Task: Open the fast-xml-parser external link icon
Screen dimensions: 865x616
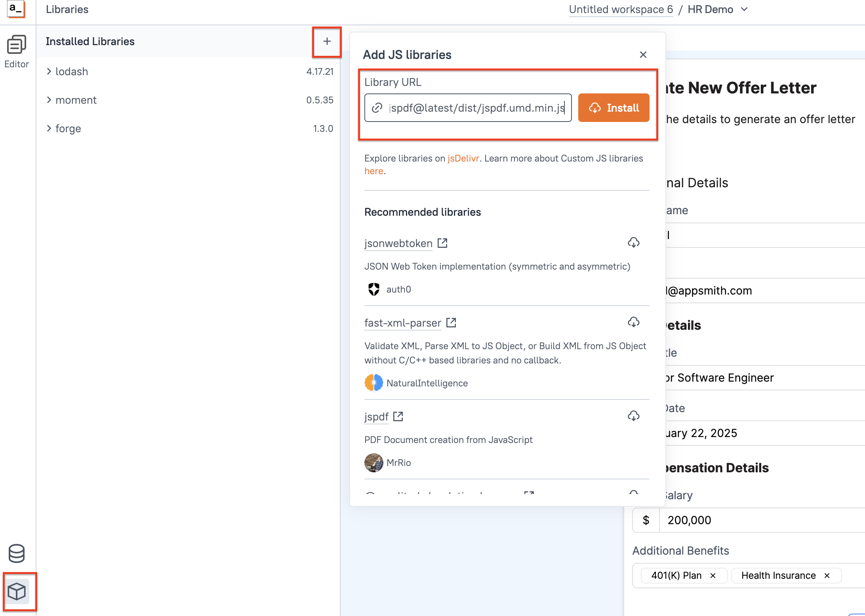Action: 451,323
